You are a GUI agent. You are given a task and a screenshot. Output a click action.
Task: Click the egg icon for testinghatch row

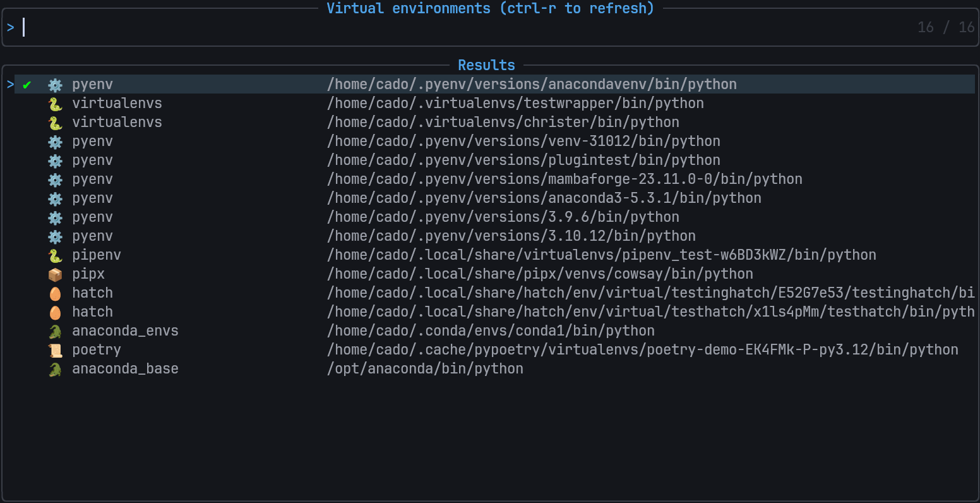coord(56,293)
